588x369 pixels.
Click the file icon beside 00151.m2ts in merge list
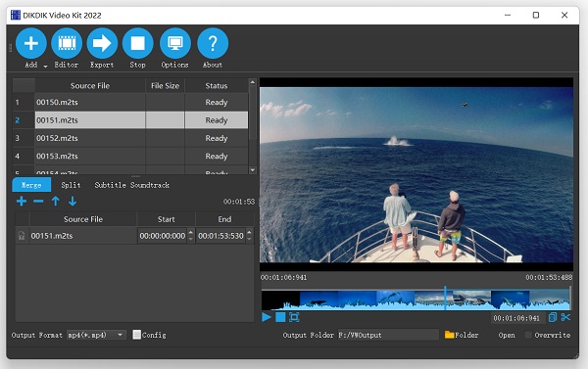click(22, 236)
